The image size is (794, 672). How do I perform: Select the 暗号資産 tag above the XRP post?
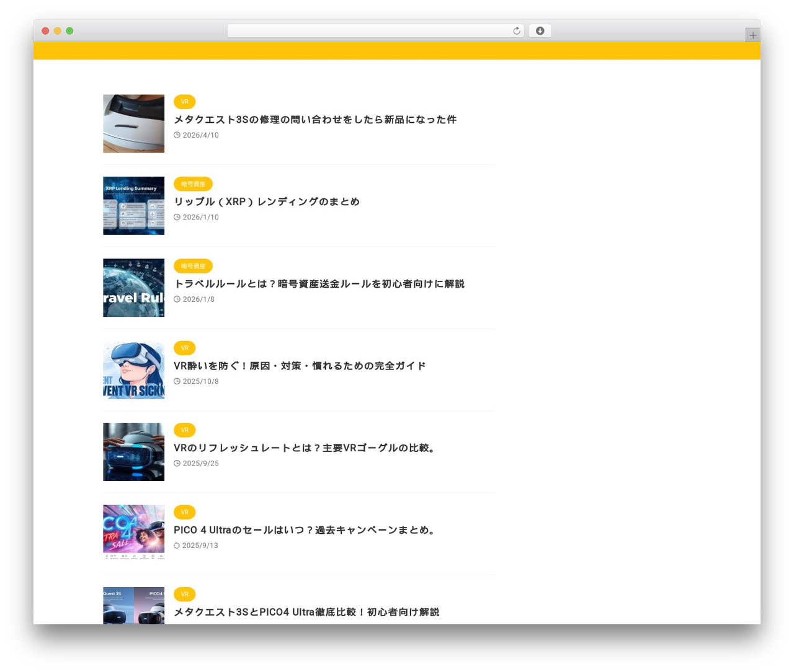pos(193,184)
